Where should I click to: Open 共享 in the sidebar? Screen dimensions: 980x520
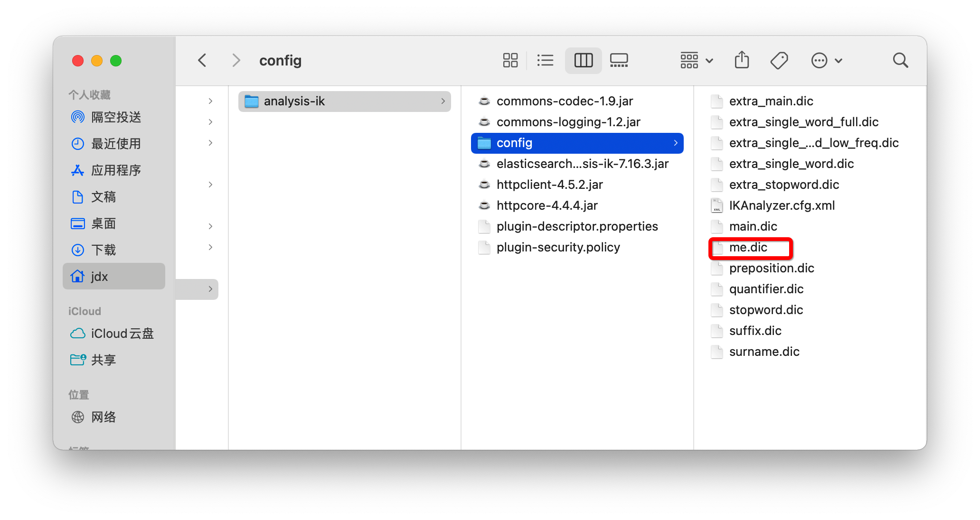114,360
